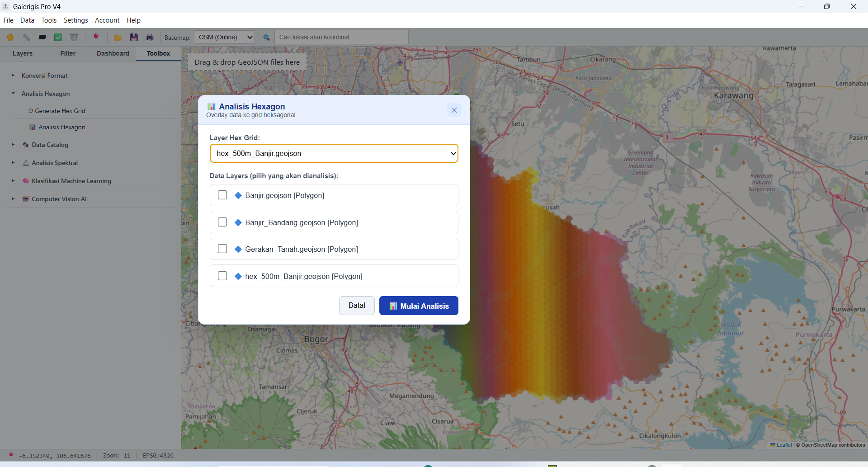Expand the Klasifikasi Machine Learning arrow
Image resolution: width=868 pixels, height=467 pixels.
13,181
